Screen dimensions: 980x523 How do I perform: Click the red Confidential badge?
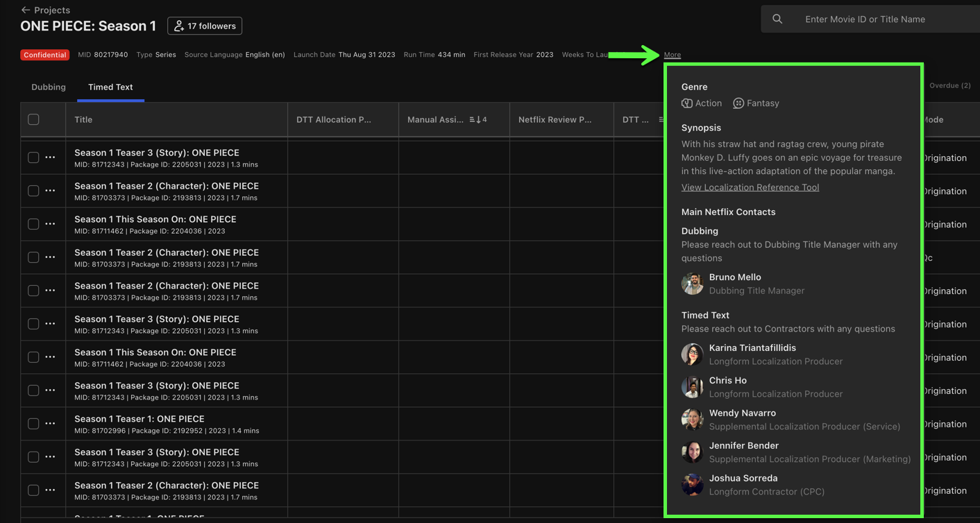[44, 55]
